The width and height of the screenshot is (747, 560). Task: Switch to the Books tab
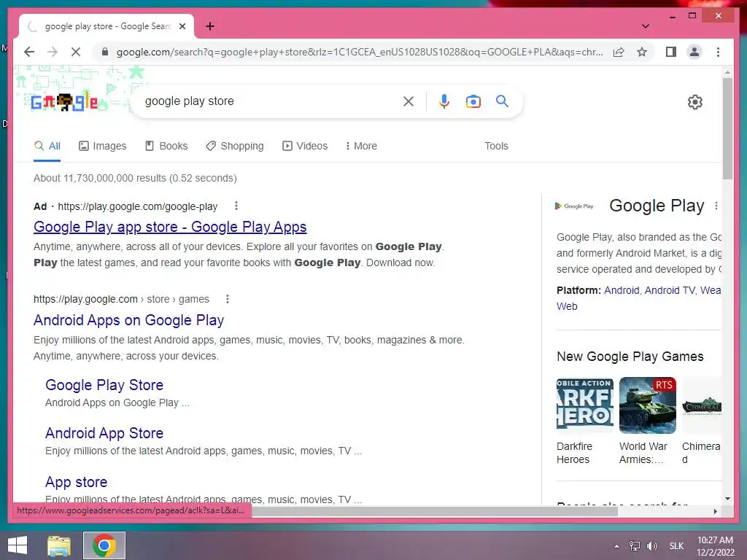[166, 146]
